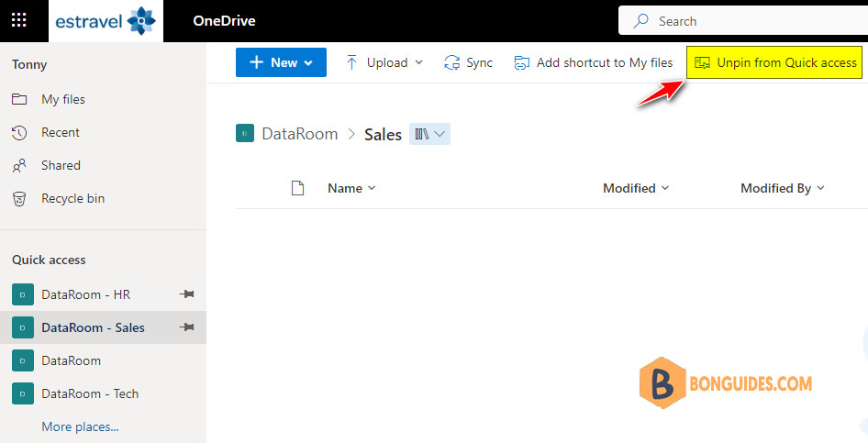868x443 pixels.
Task: Click the search magnifier icon
Action: click(641, 21)
